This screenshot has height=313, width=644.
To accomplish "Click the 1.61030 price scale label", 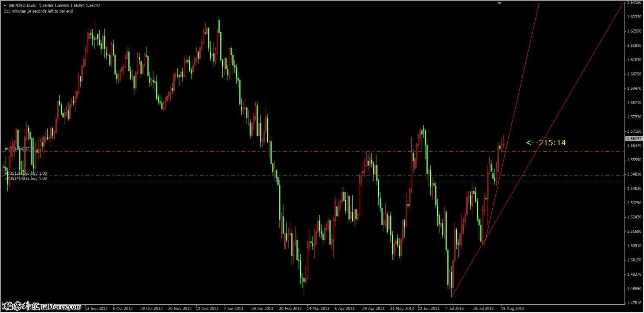I will (x=634, y=60).
